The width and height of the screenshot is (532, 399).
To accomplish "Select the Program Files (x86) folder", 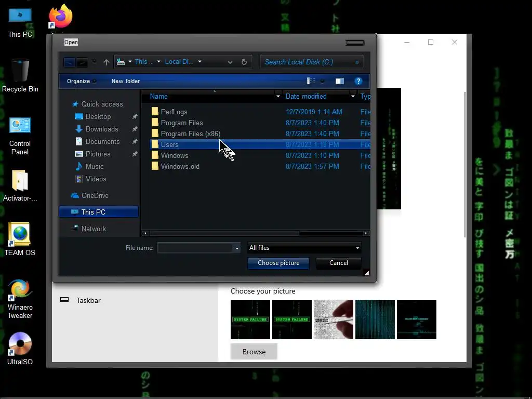I will pos(260,134).
